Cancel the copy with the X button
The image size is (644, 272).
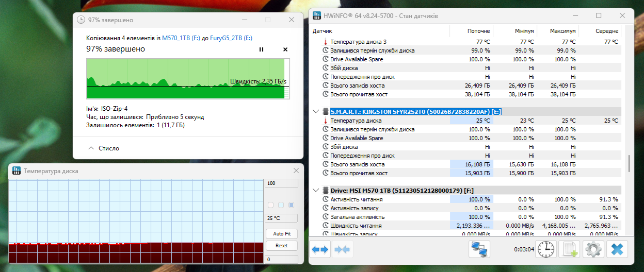tap(285, 49)
